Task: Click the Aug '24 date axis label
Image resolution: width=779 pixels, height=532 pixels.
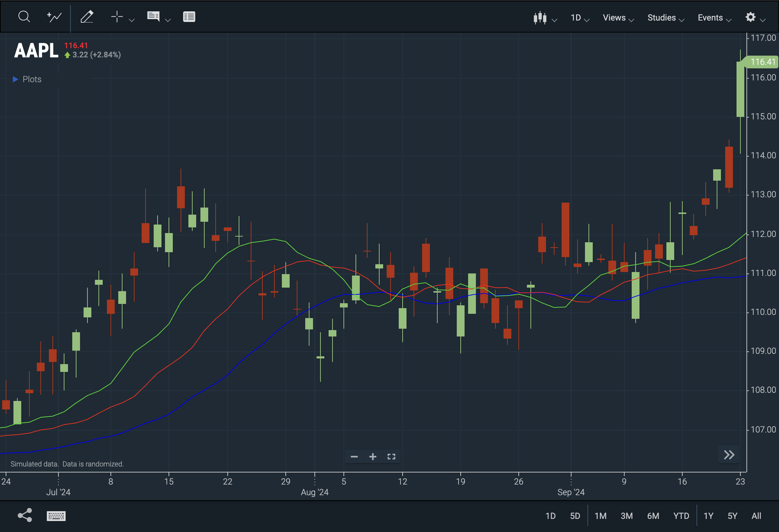Action: (x=314, y=492)
